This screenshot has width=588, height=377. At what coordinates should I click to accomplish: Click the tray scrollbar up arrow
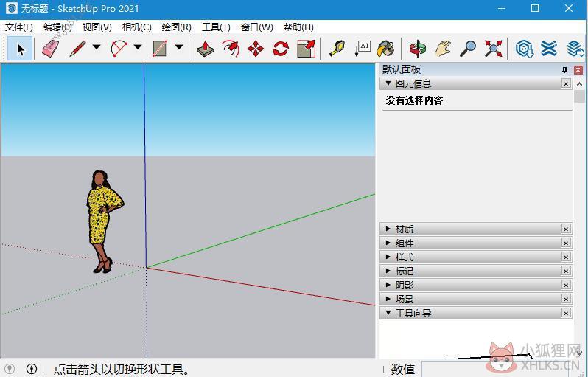tap(579, 84)
